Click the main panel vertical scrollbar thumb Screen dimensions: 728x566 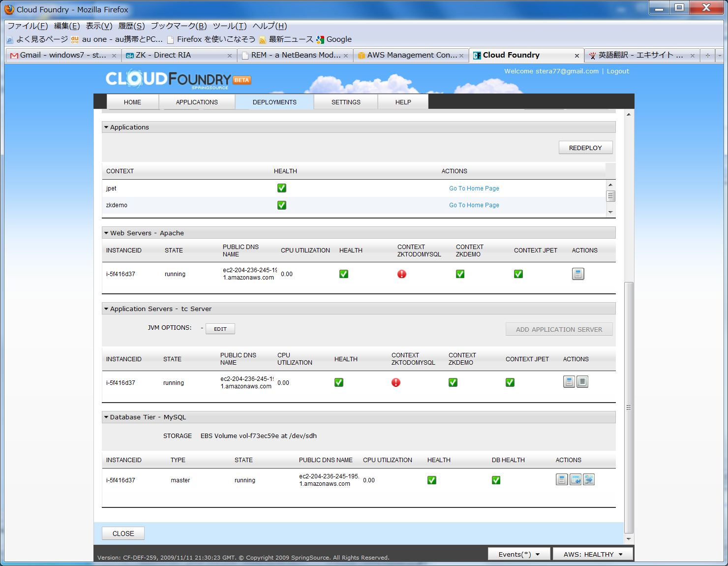click(629, 408)
